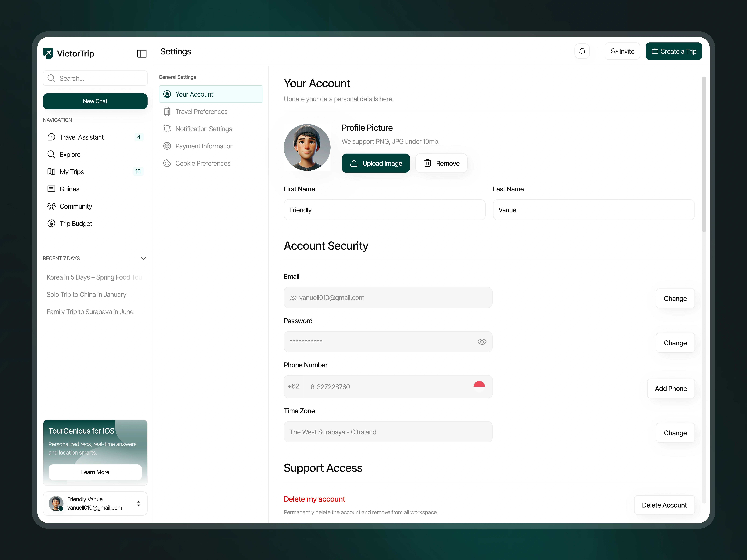Click the Invite button

pyautogui.click(x=622, y=51)
